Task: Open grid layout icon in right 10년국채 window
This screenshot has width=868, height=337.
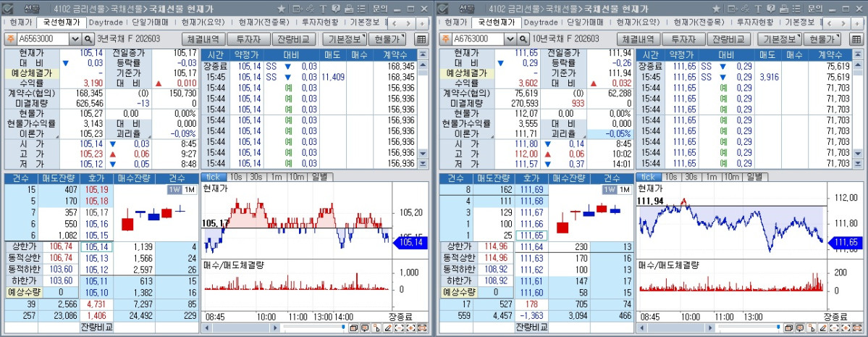Action: pos(856,39)
